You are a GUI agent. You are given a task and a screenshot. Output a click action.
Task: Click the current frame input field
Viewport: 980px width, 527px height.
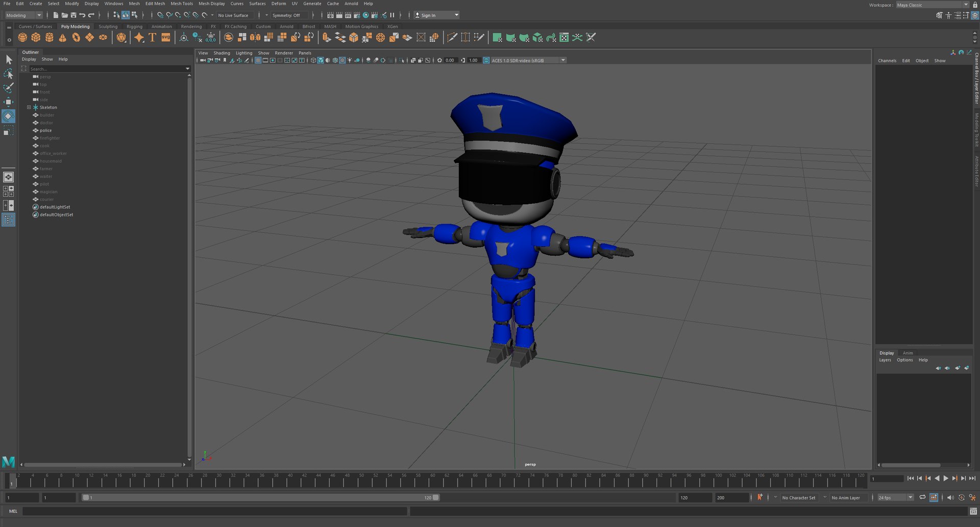pos(887,479)
